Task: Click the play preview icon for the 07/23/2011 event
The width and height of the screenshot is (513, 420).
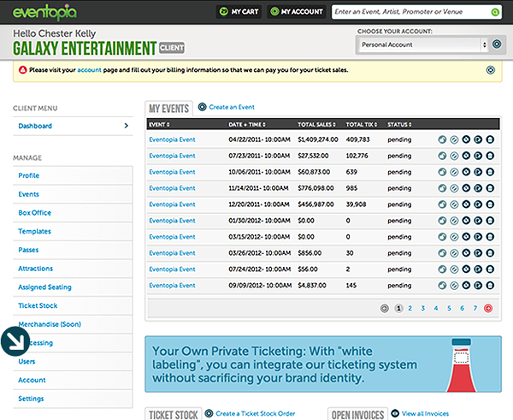Action: [x=478, y=156]
